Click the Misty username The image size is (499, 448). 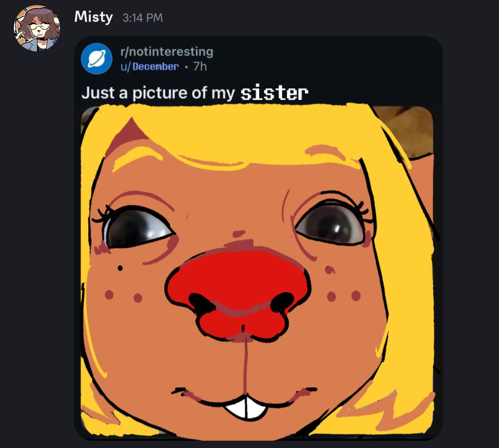93,17
